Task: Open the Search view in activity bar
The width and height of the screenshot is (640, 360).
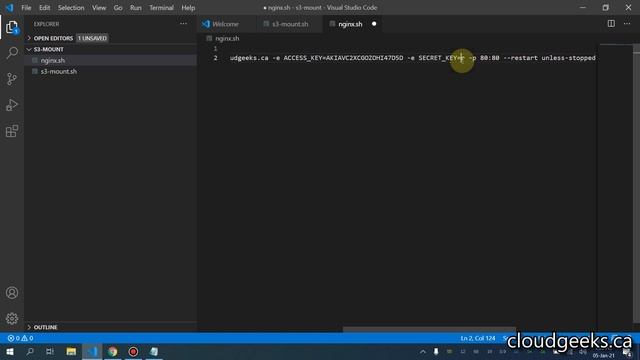Action: (12, 53)
